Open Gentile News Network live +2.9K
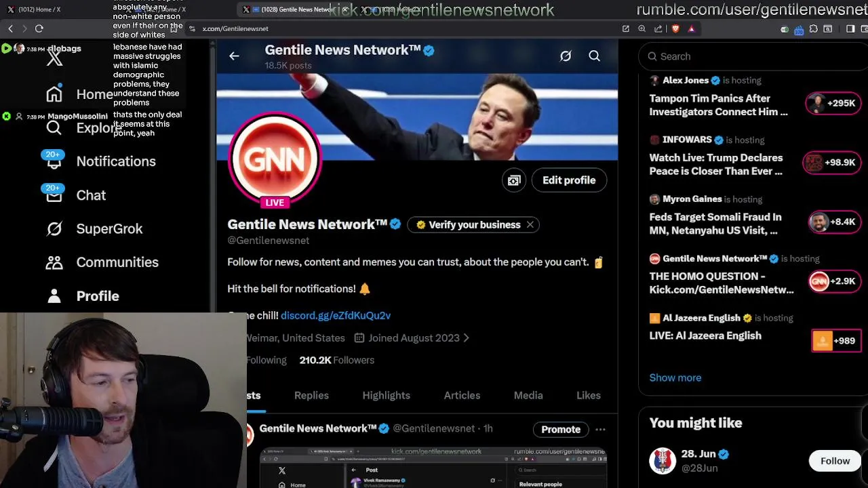 click(835, 281)
